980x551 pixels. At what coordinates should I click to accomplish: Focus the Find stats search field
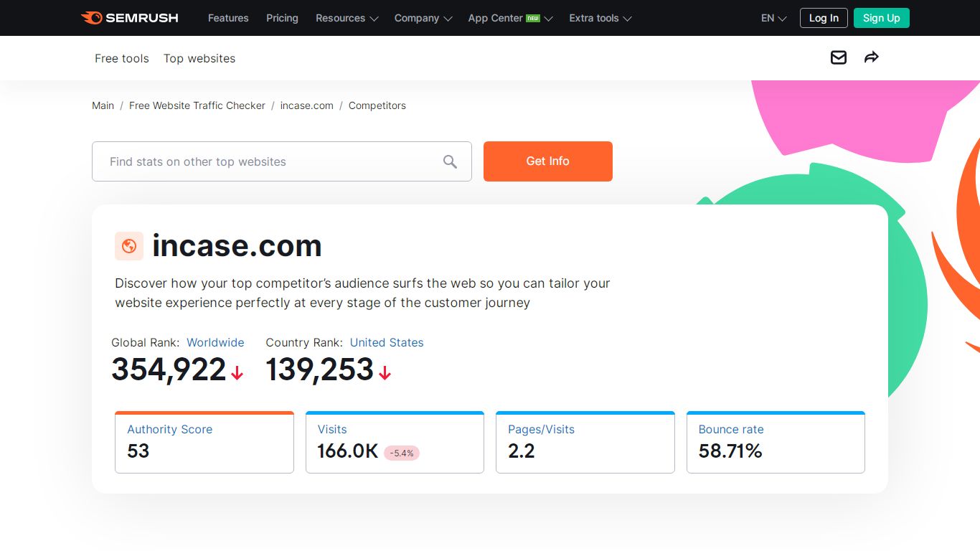pos(282,161)
